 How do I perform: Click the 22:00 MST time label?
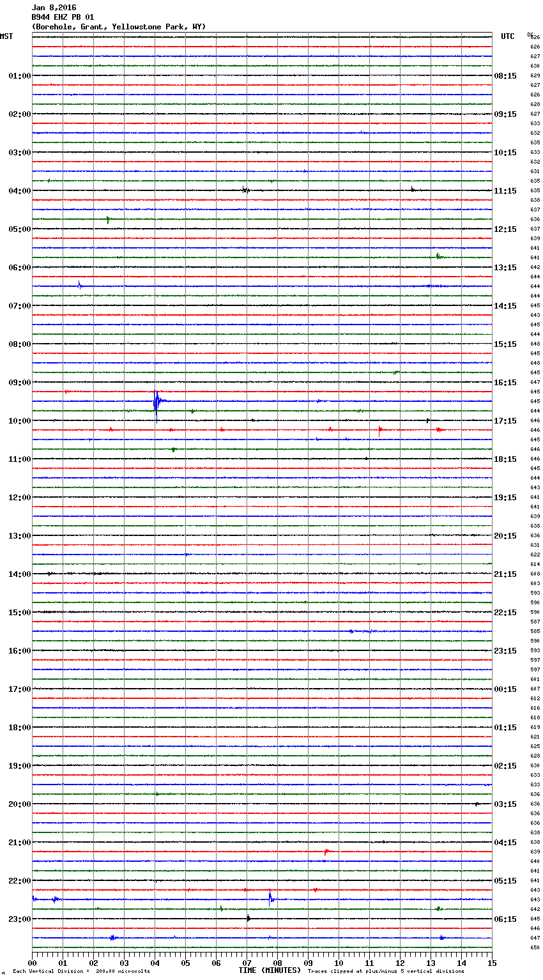pos(20,881)
